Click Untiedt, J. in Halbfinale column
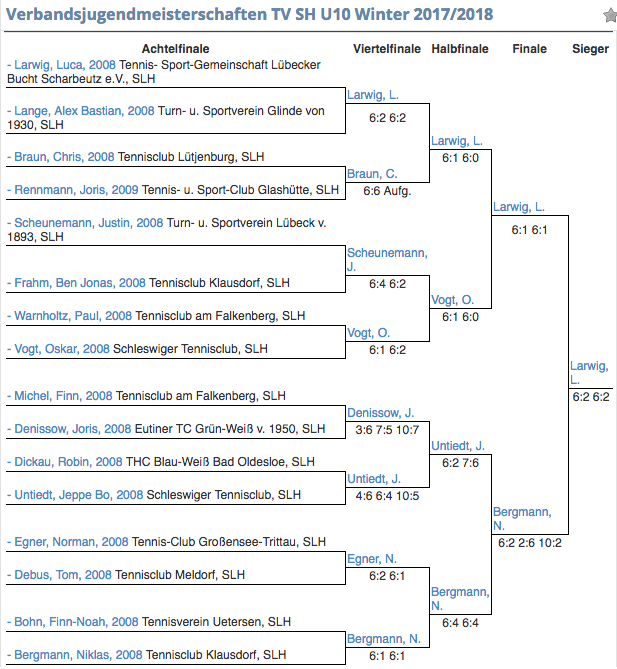 (x=458, y=446)
